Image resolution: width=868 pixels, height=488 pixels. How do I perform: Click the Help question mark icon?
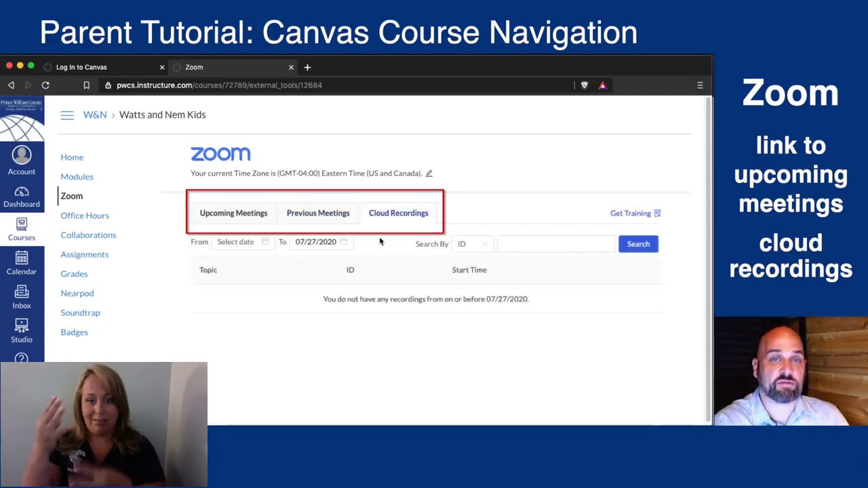[22, 358]
